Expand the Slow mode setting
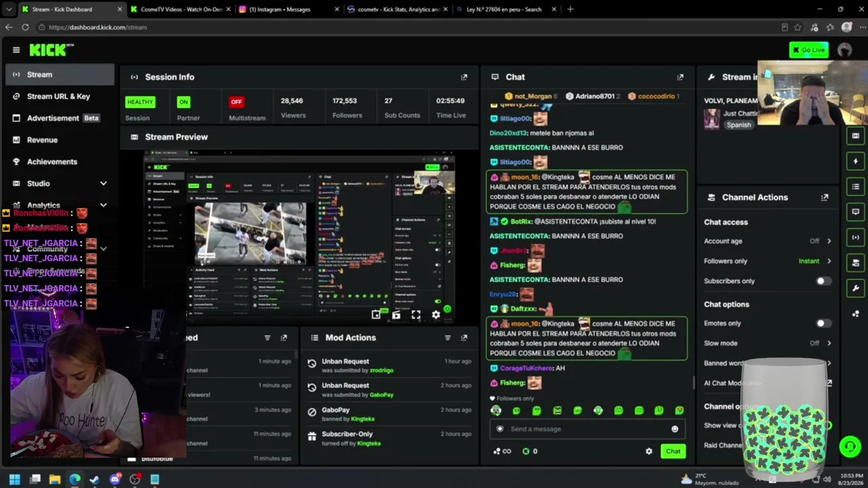Image resolution: width=868 pixels, height=488 pixels. tap(829, 343)
